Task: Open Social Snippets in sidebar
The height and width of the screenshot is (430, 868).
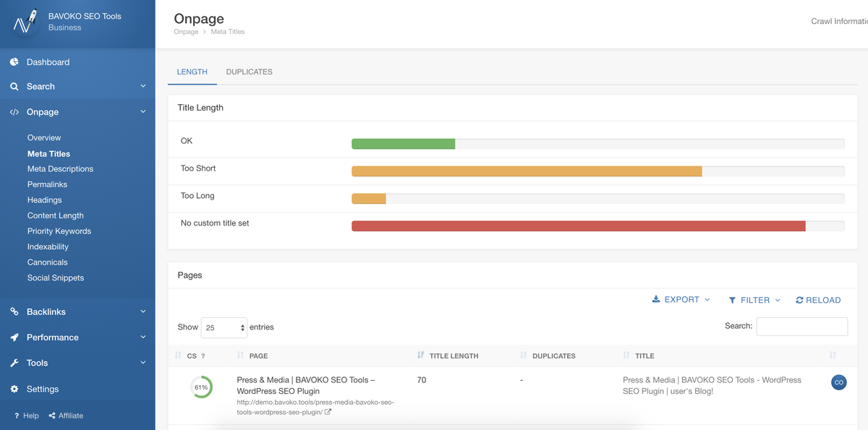Action: pos(56,278)
